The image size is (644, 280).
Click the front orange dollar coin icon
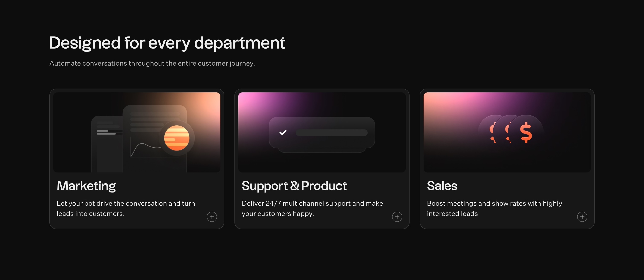tap(526, 132)
